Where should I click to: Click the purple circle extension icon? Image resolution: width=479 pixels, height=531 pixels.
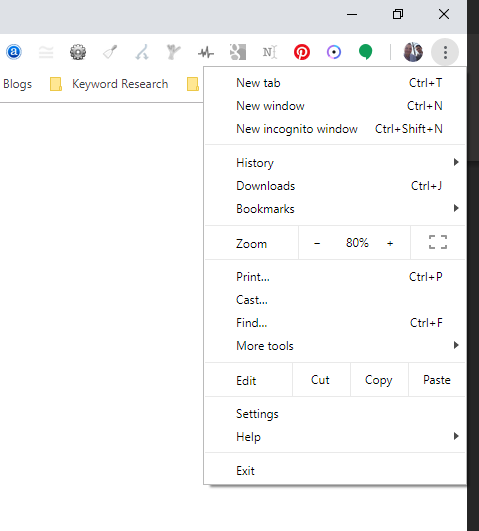(x=334, y=52)
